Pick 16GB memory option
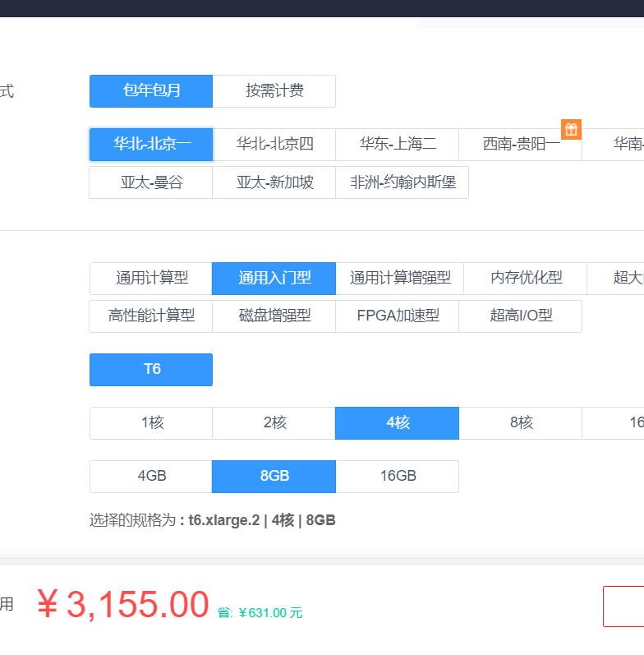 pyautogui.click(x=398, y=477)
